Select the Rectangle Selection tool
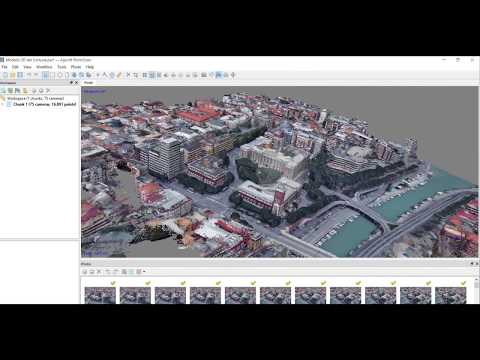480x360 pixels. [53, 75]
